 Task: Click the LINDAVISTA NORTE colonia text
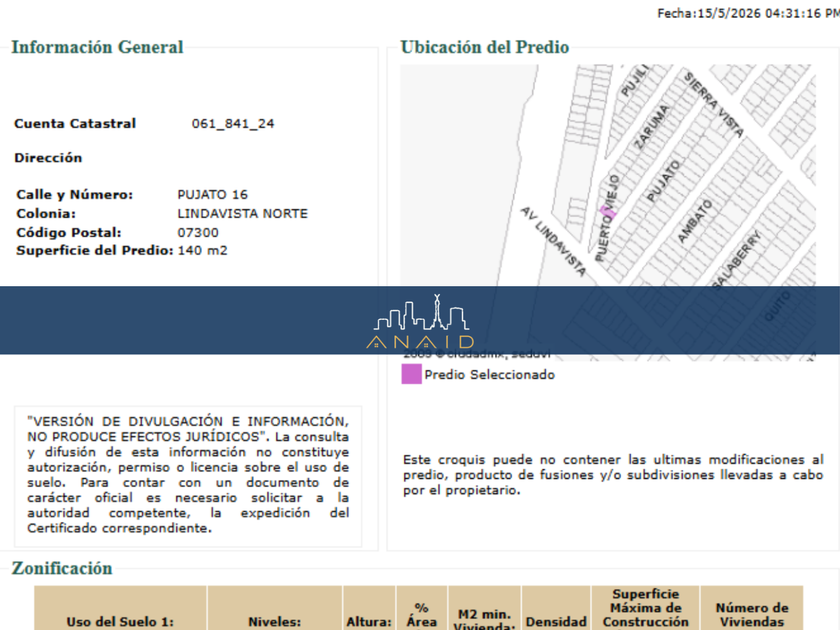tap(243, 214)
